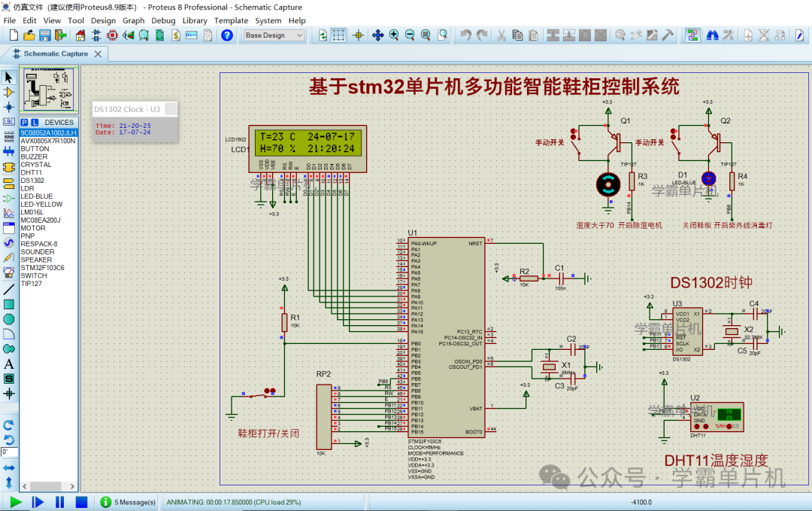Open the Base Design dropdown
Image resolution: width=812 pixels, height=511 pixels.
coord(274,35)
